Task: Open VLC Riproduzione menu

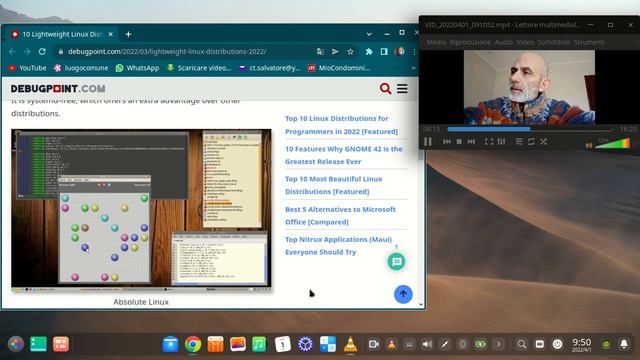Action: [x=470, y=42]
